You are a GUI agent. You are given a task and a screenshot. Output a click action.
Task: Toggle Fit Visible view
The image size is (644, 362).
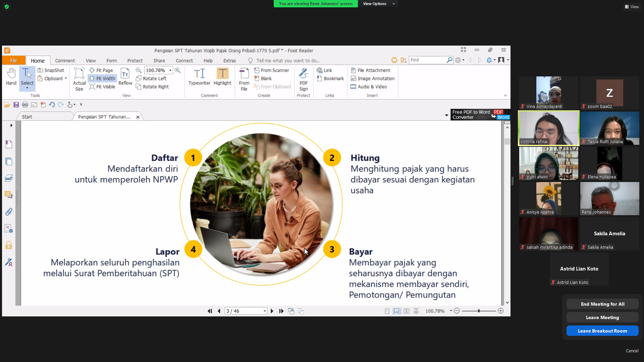point(102,87)
